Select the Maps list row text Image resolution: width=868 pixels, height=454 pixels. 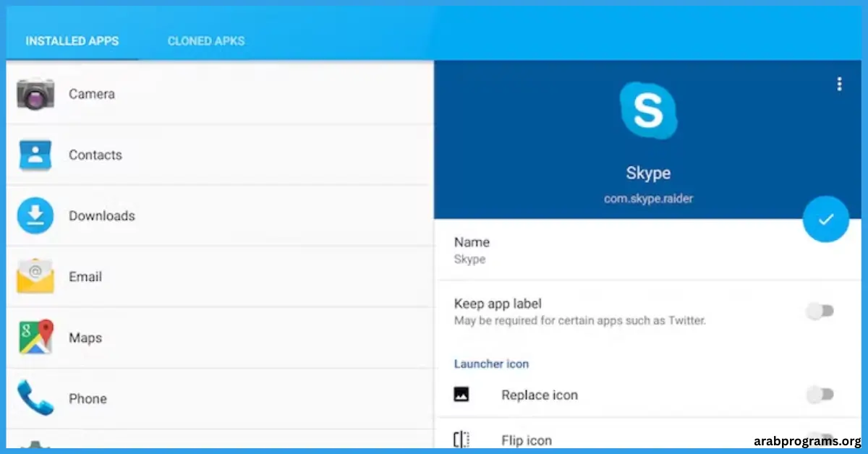85,338
